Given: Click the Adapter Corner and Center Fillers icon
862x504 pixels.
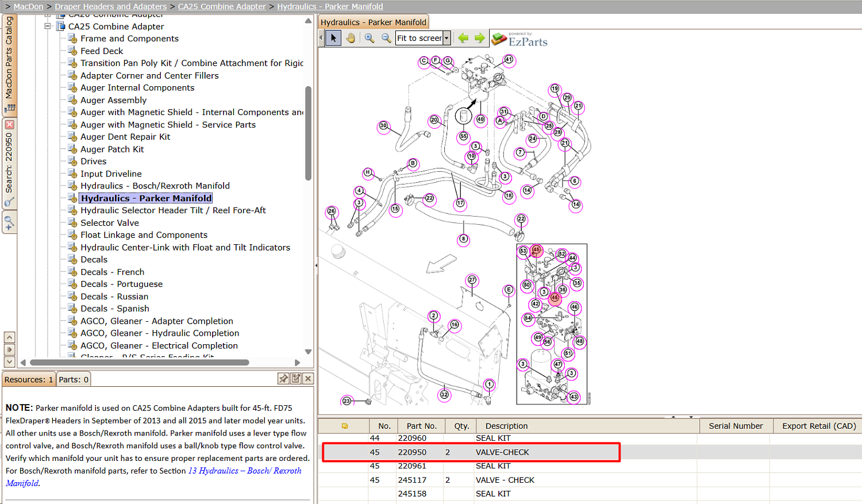Looking at the screenshot, I should pyautogui.click(x=73, y=75).
